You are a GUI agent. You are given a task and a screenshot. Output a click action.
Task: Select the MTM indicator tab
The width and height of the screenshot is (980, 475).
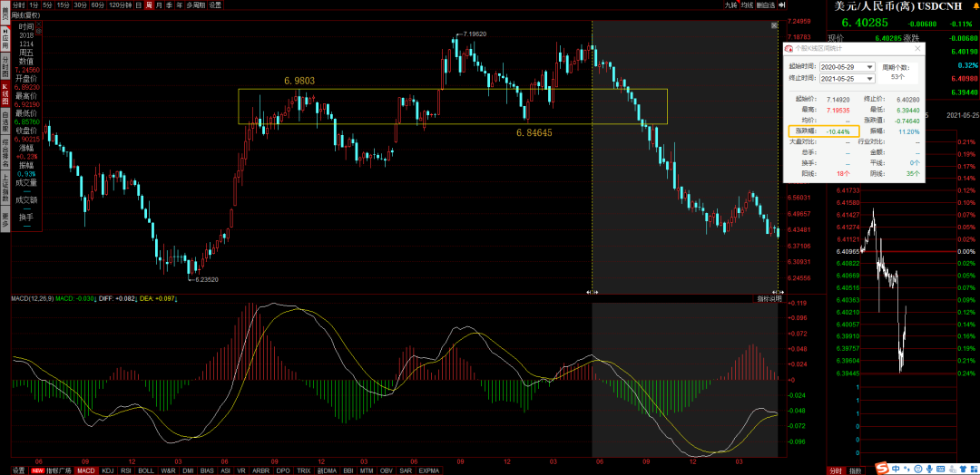pyautogui.click(x=367, y=470)
